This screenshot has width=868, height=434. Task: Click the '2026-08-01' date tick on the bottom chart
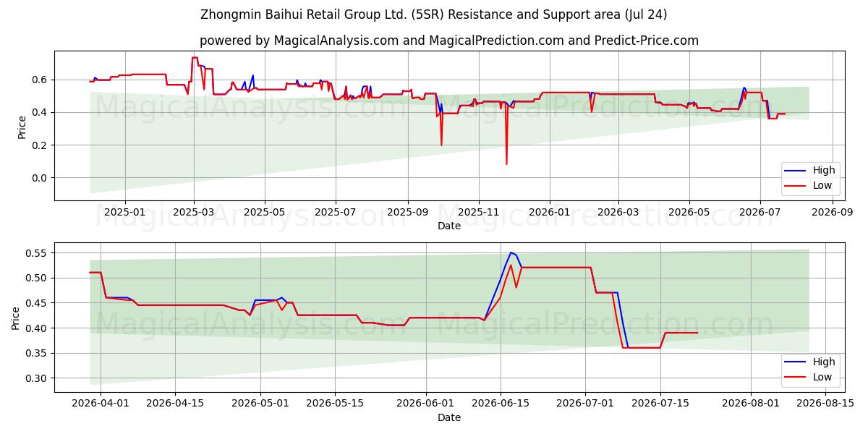click(x=752, y=404)
